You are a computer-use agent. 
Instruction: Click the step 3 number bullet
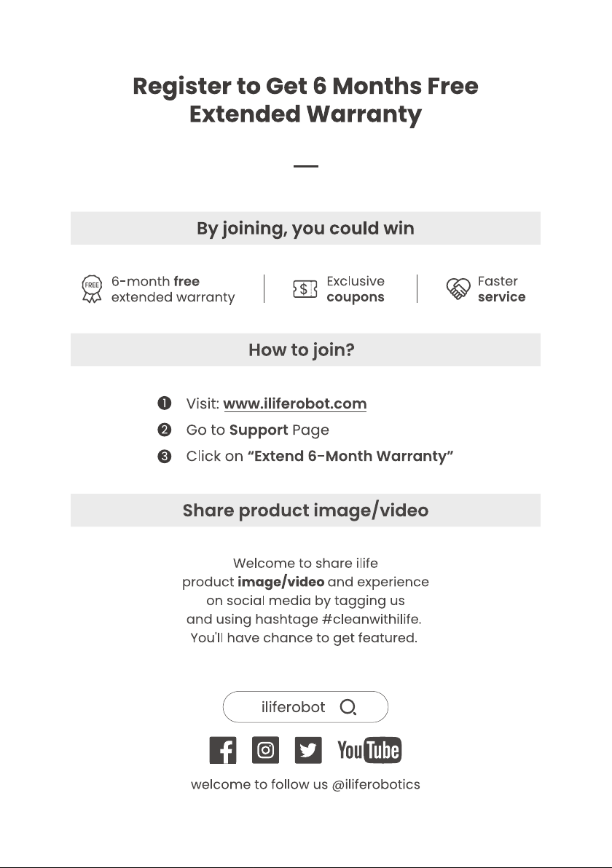click(165, 456)
